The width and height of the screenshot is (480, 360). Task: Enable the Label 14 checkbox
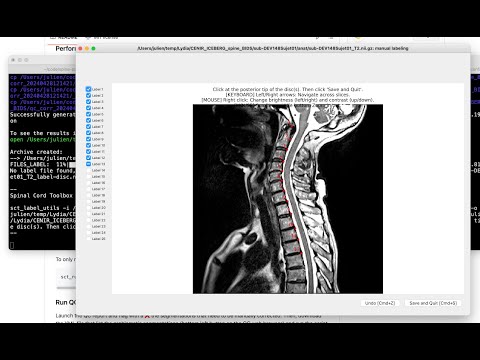pos(88,170)
